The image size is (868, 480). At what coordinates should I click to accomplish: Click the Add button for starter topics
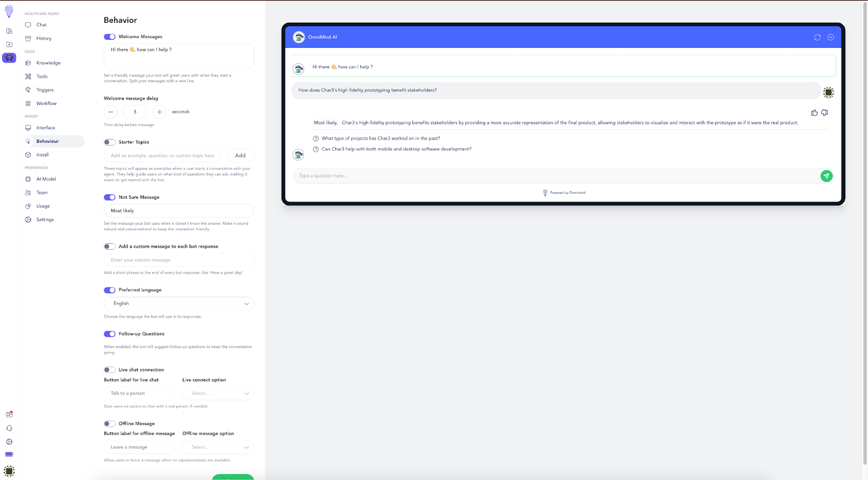point(240,156)
